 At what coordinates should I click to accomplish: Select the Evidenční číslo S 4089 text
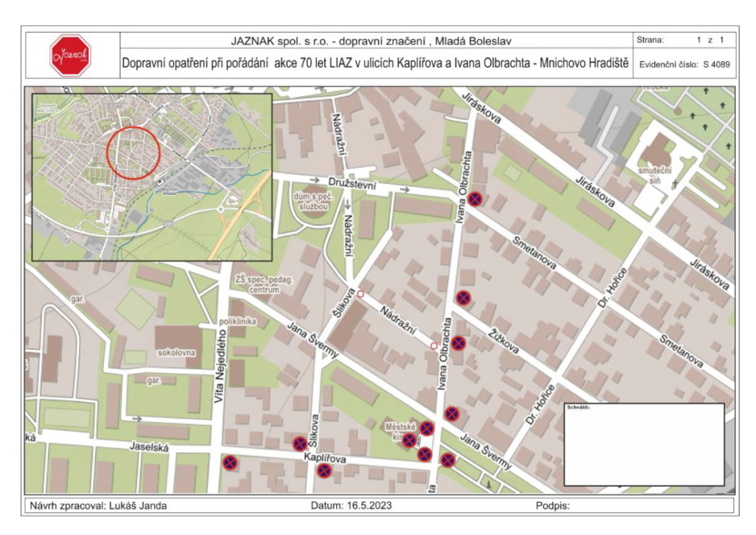pyautogui.click(x=683, y=64)
